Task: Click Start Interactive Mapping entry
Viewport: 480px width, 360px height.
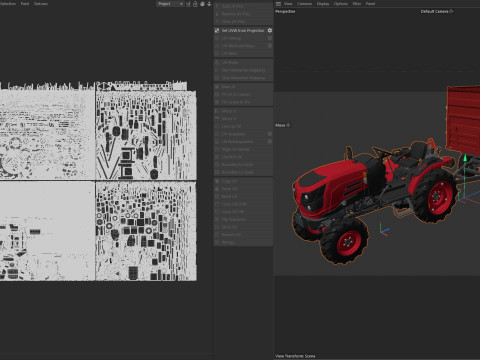Action: coord(243,70)
